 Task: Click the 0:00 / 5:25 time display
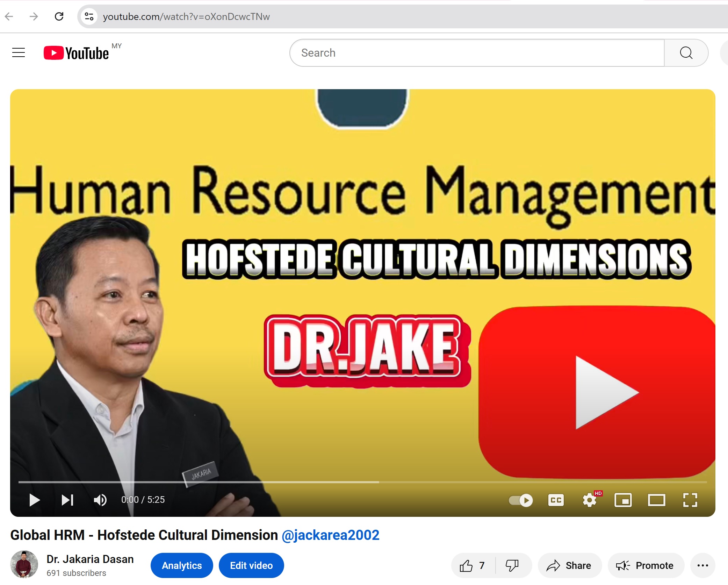(x=143, y=500)
